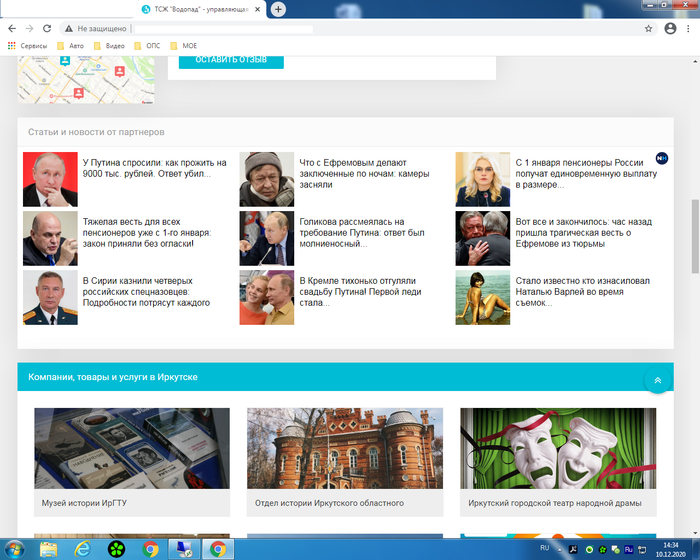
Task: Open the article about 9000 рублей
Action: click(154, 168)
